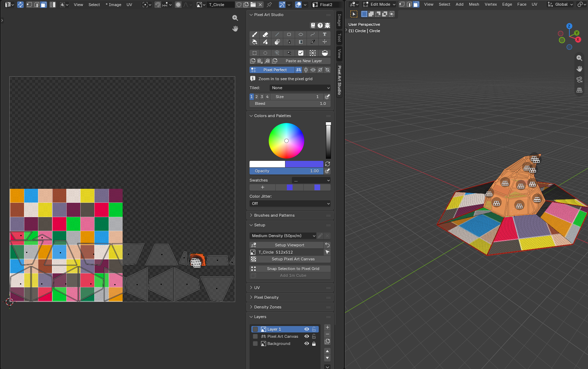Open the help question mark icon
This screenshot has width=588, height=369.
(320, 25)
